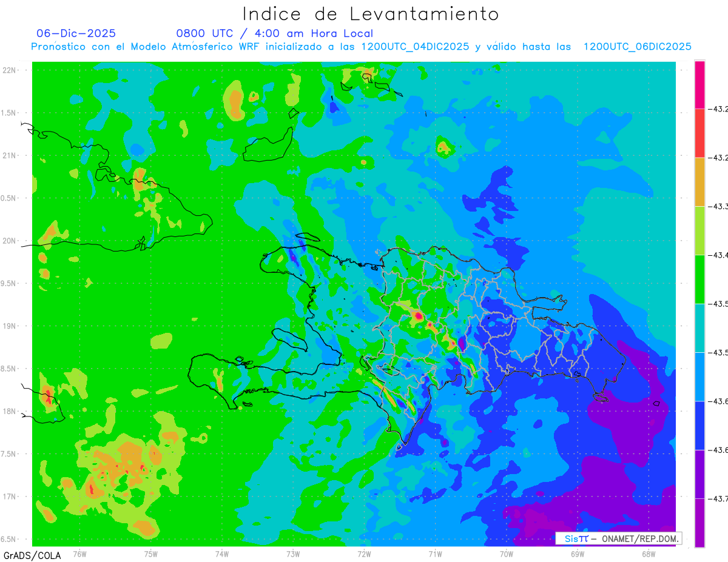This screenshot has height=562, width=728.
Task: Click the longitude label '75W'
Action: 150,554
